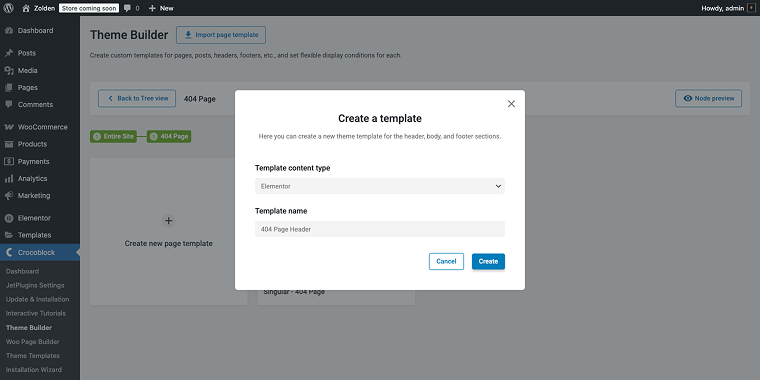Image resolution: width=760 pixels, height=380 pixels.
Task: Click the Media icon in the sidebar
Action: (x=9, y=71)
